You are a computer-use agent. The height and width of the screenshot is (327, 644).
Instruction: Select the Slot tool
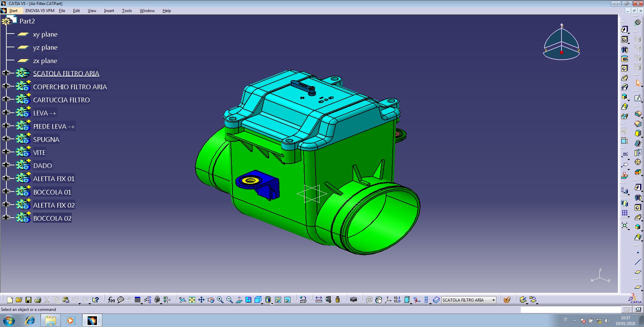coord(625,87)
